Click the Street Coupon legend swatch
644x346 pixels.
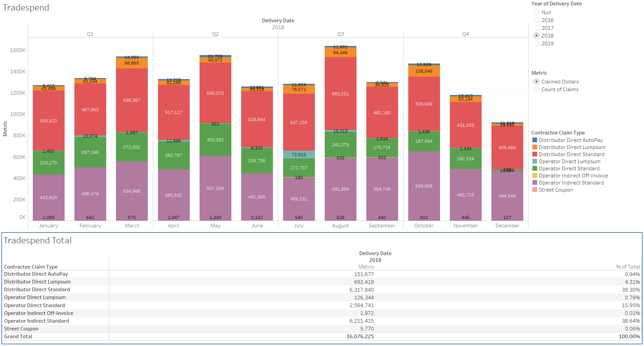[535, 190]
